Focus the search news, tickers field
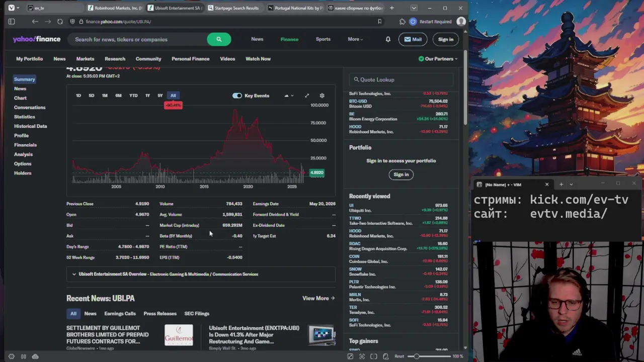644x362 pixels. tap(138, 39)
